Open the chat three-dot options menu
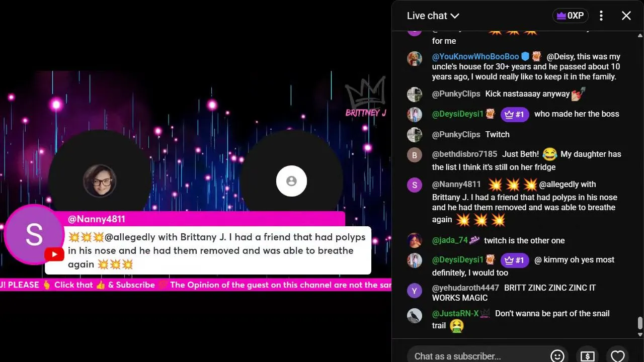 [601, 16]
